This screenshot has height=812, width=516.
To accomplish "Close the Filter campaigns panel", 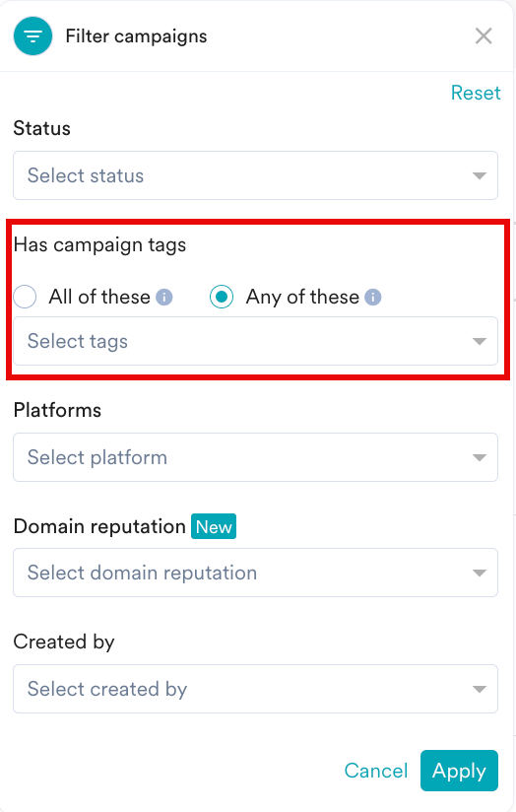I will 484,36.
